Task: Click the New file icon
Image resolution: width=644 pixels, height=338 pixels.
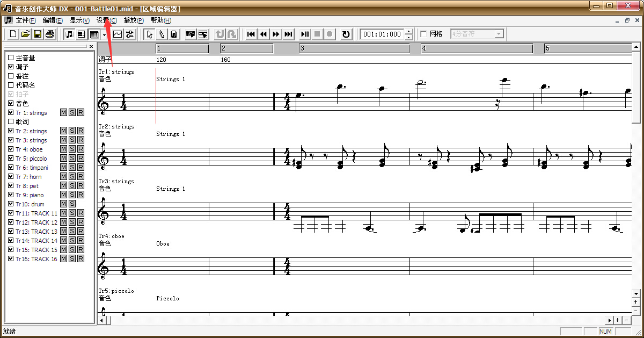Action: (x=12, y=34)
